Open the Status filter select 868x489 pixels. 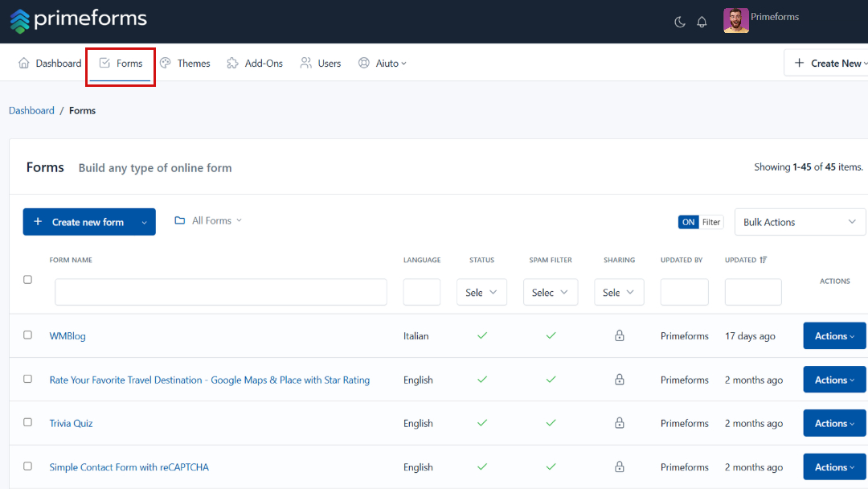481,292
